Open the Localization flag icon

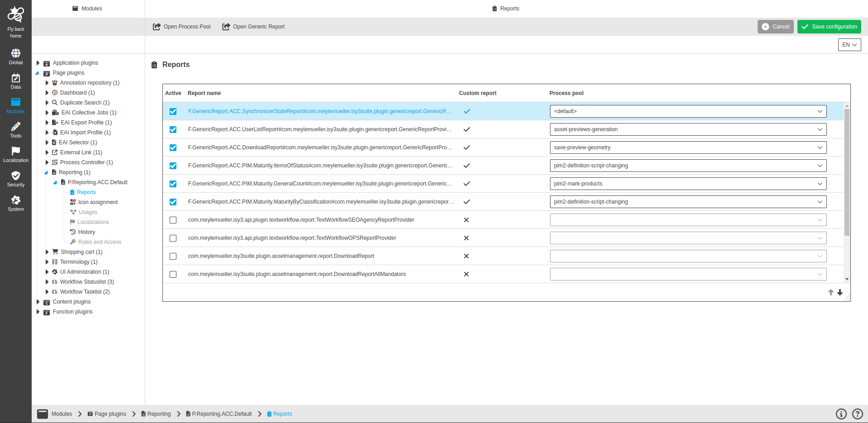[15, 151]
